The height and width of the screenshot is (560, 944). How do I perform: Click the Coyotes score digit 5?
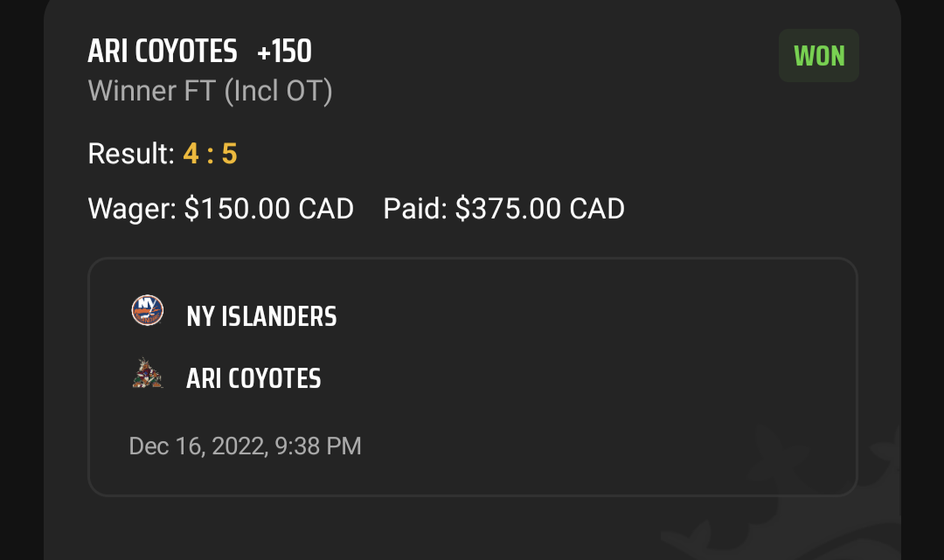pos(229,154)
